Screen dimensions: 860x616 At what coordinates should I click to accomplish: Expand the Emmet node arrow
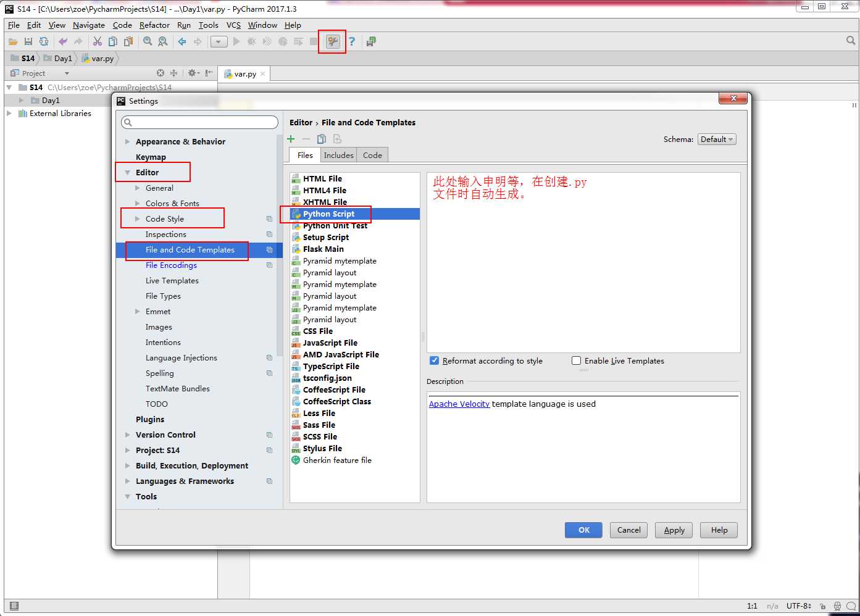pos(138,311)
